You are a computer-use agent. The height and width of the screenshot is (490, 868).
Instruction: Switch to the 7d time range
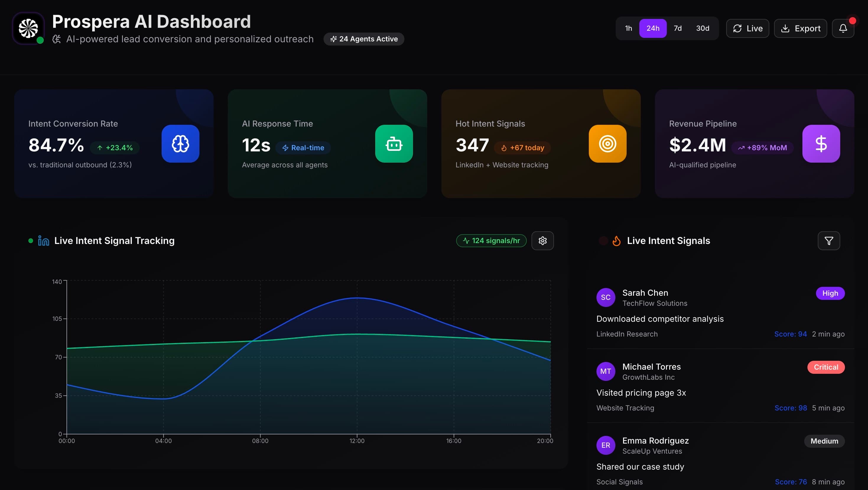(678, 28)
